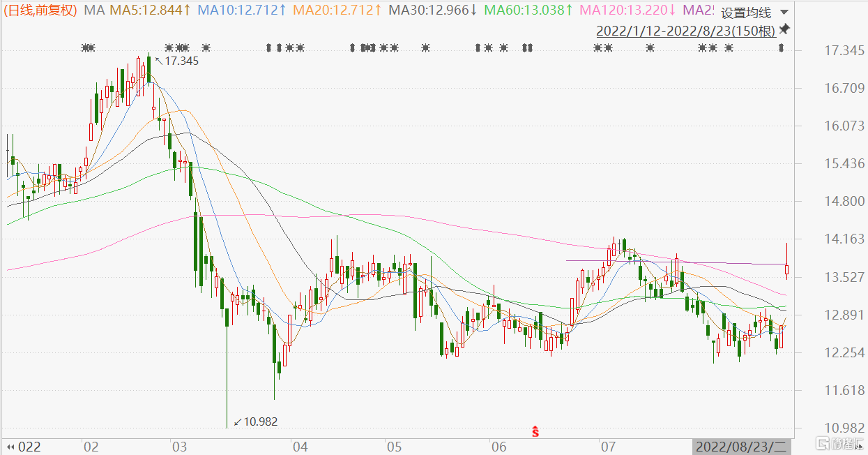Select the MA30:12.966 indicator label

point(433,10)
